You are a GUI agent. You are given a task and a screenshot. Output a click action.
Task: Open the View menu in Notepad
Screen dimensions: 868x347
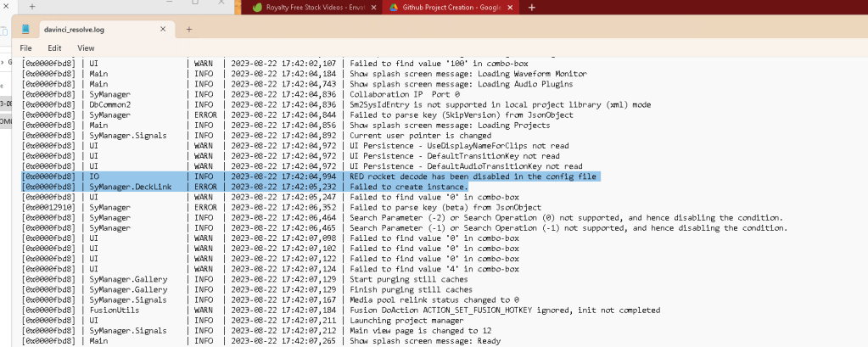click(86, 48)
